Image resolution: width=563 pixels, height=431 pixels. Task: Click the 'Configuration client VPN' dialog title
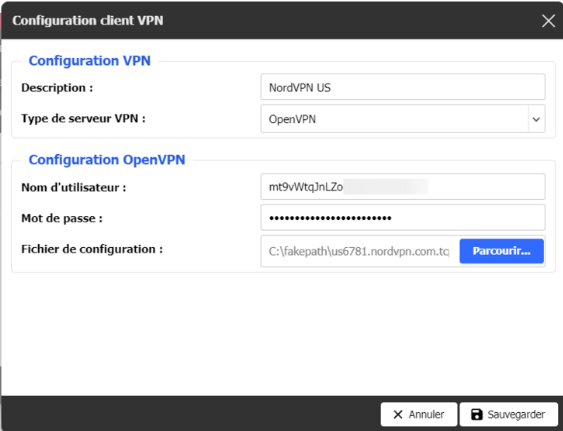88,20
